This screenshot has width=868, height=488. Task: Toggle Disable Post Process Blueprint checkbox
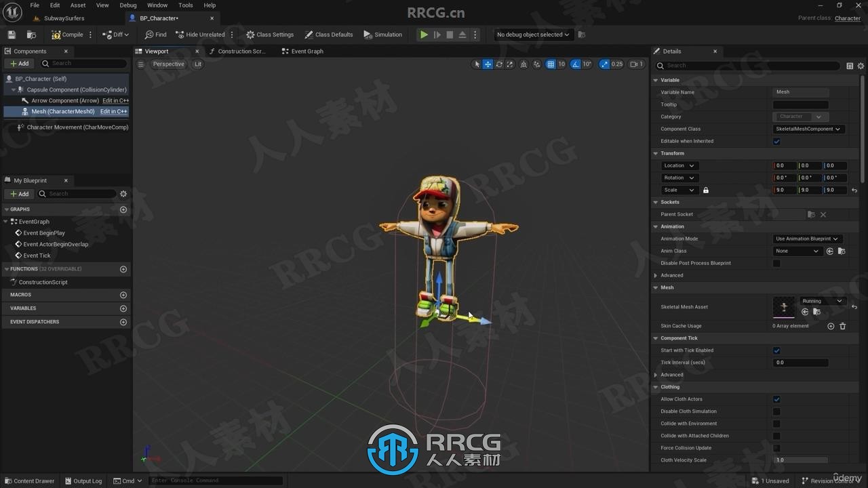tap(776, 264)
